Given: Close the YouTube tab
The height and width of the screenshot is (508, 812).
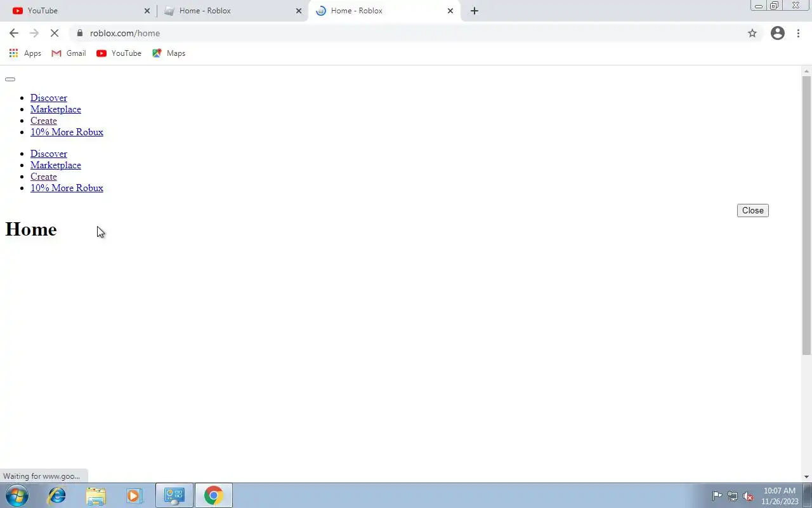Looking at the screenshot, I should (x=147, y=11).
